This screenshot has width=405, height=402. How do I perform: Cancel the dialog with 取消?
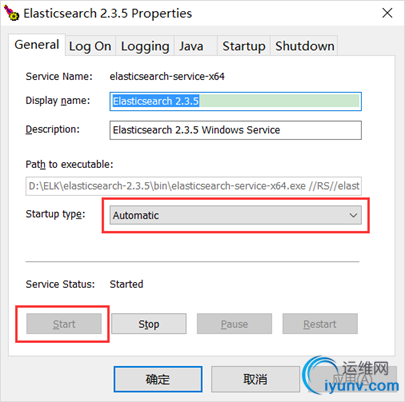[x=255, y=379]
